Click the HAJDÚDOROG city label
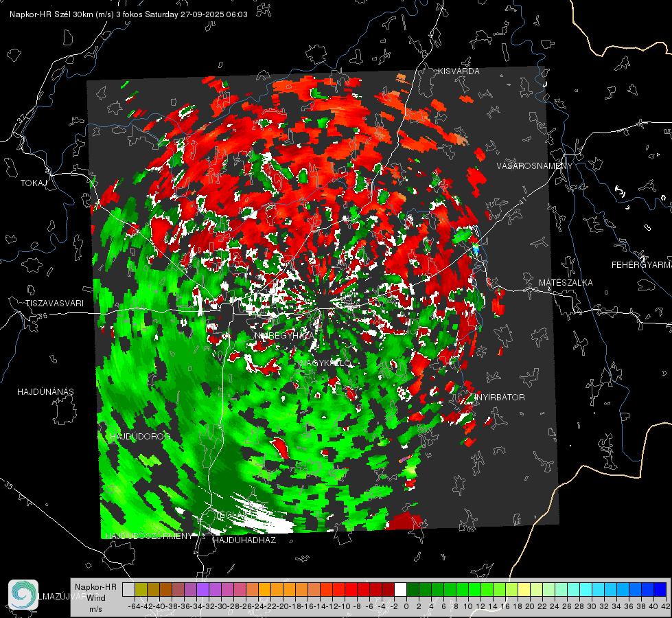Viewport: 672px width, 618px height. pyautogui.click(x=140, y=437)
